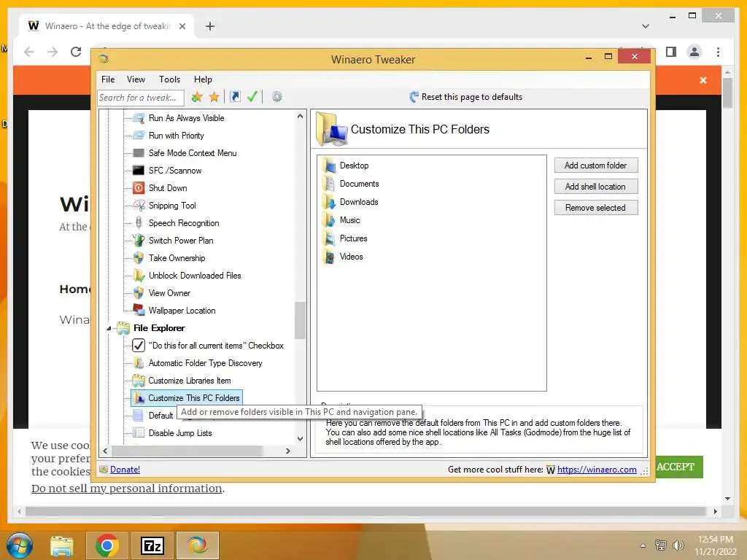Click the SFC /Scannow console icon
This screenshot has height=560, width=747.
coord(139,171)
